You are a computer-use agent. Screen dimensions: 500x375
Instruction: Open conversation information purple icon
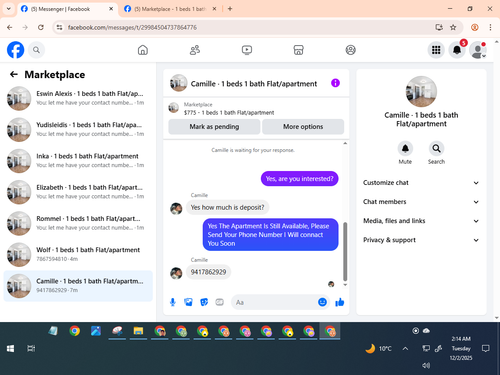[335, 83]
